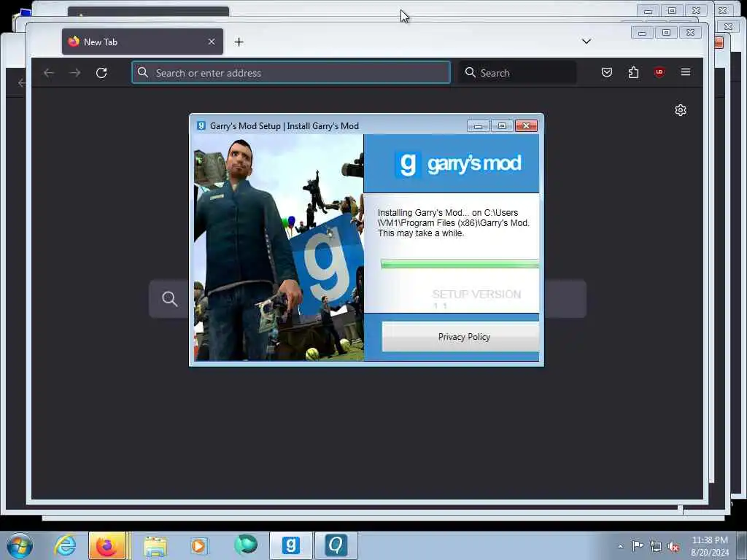Click the Firefox forward arrow button
The image size is (747, 560).
click(75, 73)
